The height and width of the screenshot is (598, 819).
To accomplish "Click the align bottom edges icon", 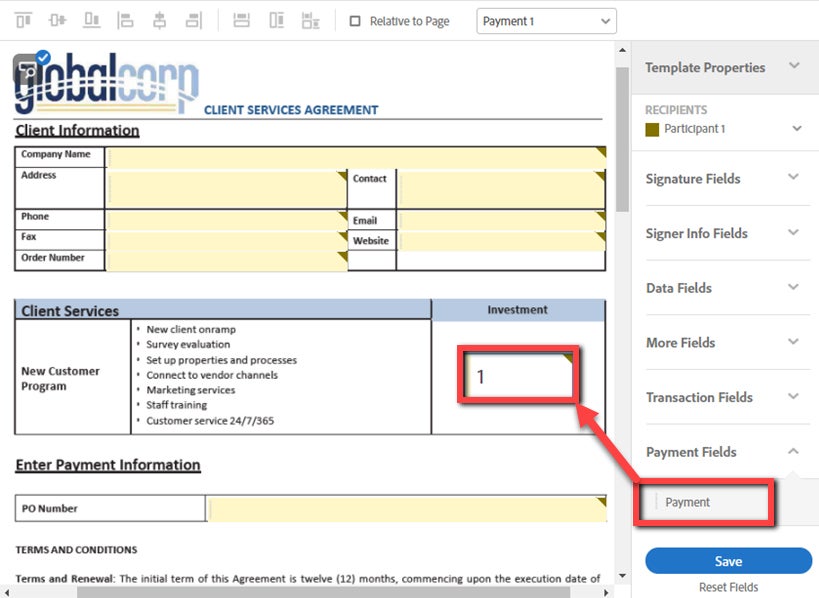I will [92, 21].
